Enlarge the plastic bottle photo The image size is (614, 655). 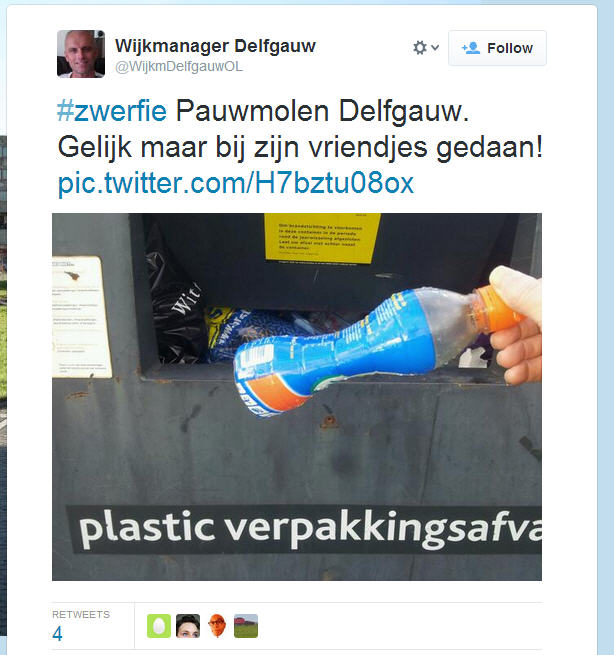click(x=297, y=397)
